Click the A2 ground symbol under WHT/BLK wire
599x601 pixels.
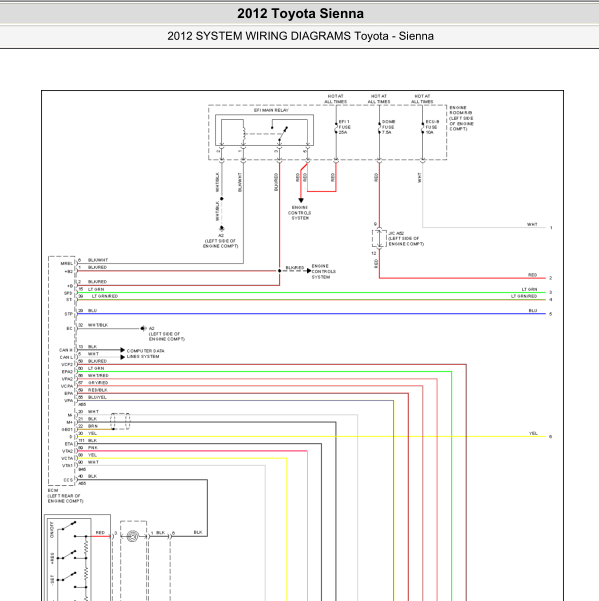(222, 228)
